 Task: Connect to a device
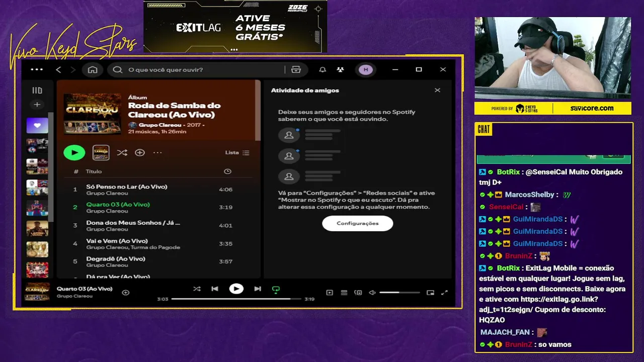click(x=358, y=292)
